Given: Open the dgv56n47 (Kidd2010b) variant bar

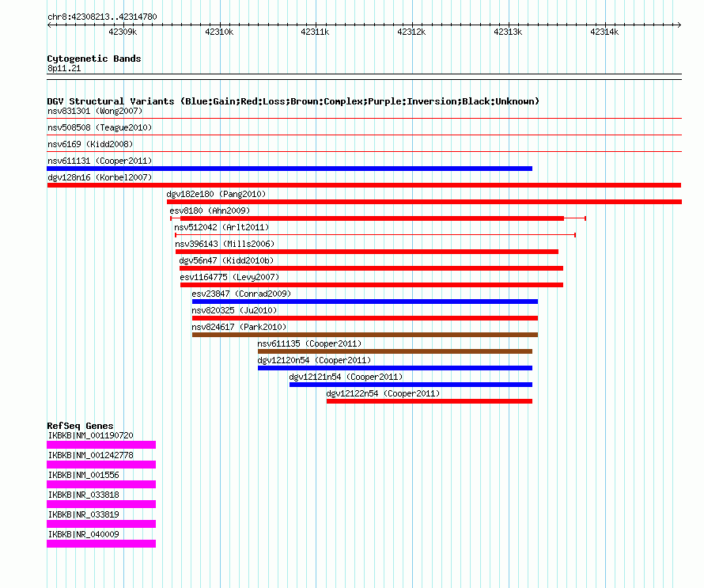Looking at the screenshot, I should (x=371, y=268).
